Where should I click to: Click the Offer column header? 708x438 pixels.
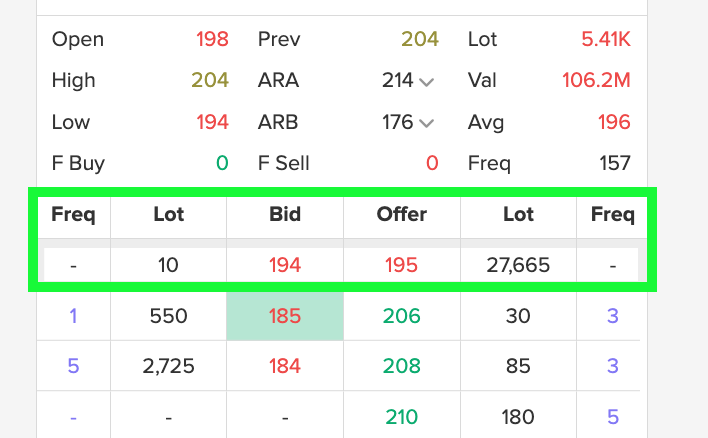click(402, 214)
